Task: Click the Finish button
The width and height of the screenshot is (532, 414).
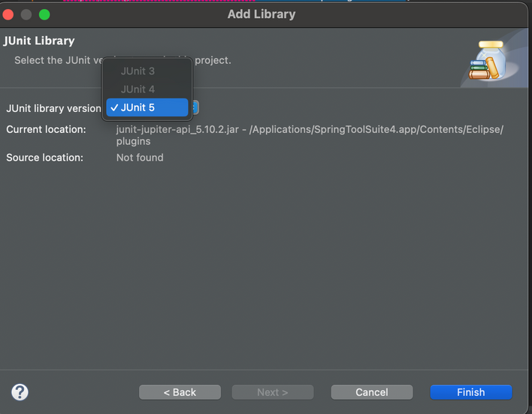Action: tap(471, 392)
